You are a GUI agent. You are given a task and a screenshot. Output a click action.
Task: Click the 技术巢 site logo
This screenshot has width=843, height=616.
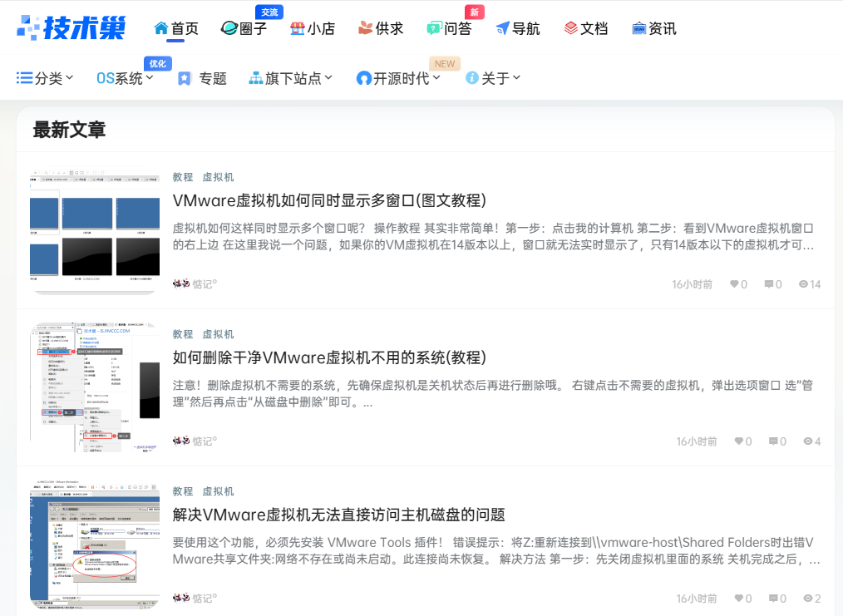point(71,28)
